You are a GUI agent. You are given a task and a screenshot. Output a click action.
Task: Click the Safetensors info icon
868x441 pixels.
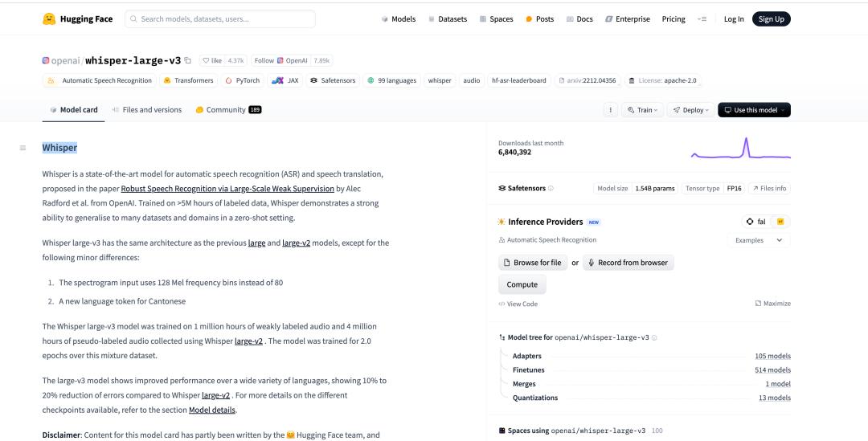[551, 189]
